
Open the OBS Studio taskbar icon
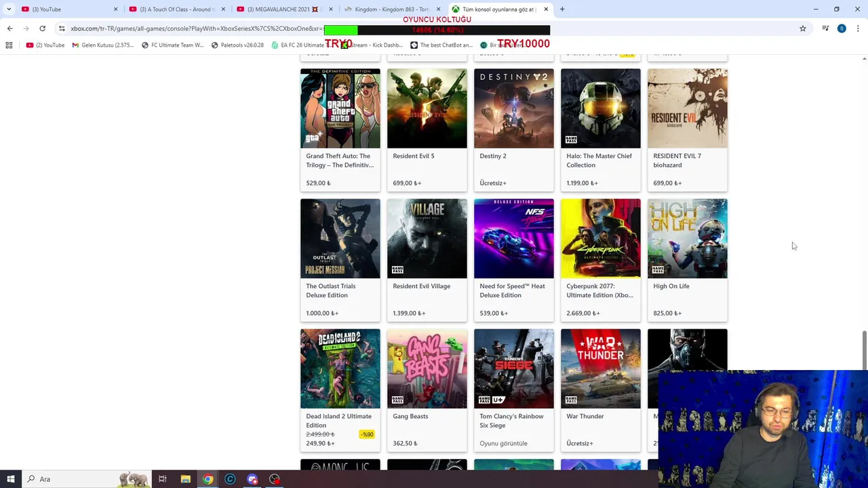tap(275, 479)
